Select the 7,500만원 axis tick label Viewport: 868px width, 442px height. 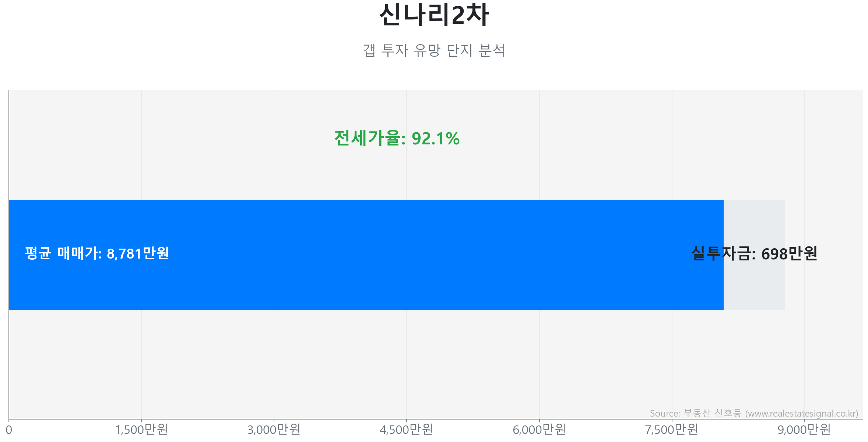[672, 430]
